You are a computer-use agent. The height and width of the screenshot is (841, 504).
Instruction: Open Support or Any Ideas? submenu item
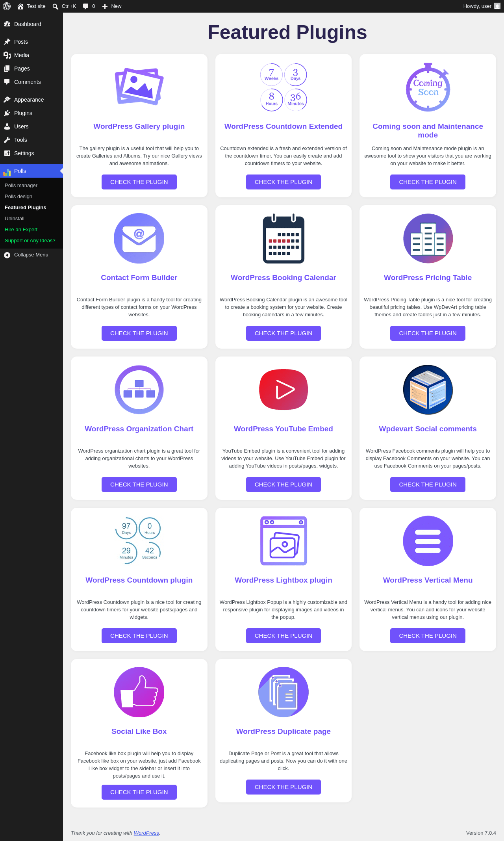[30, 241]
